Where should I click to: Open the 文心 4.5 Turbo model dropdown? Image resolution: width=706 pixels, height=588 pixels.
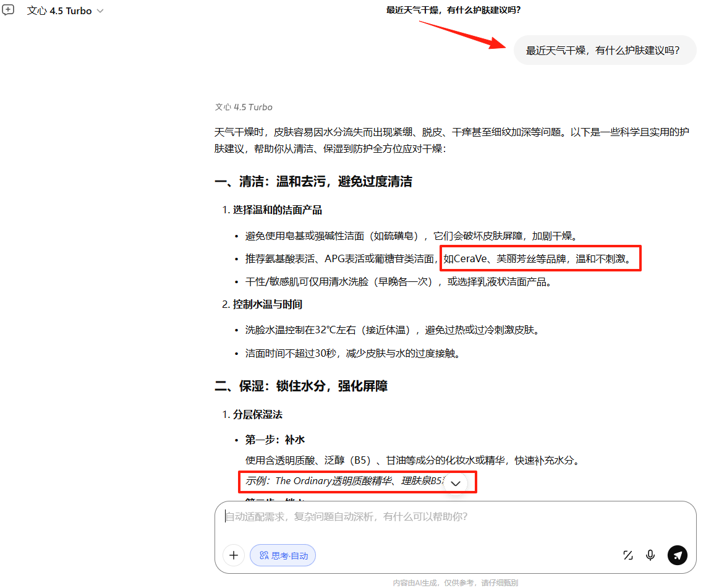[65, 11]
